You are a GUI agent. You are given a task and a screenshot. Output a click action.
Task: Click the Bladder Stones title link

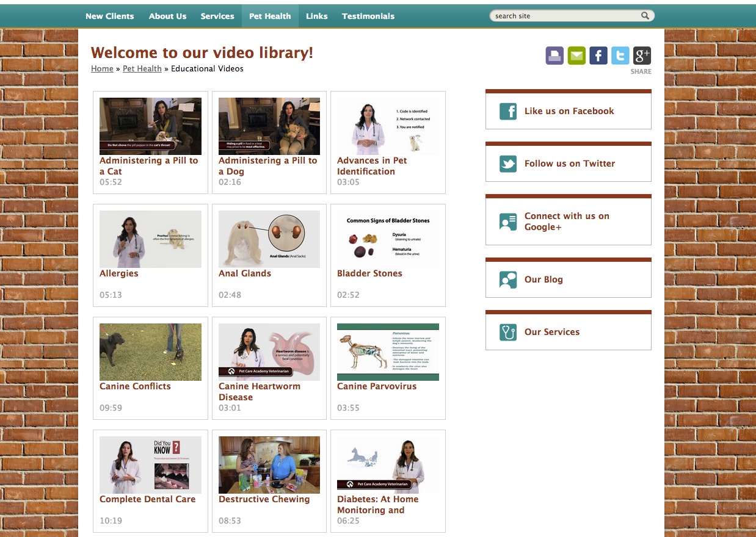(369, 273)
